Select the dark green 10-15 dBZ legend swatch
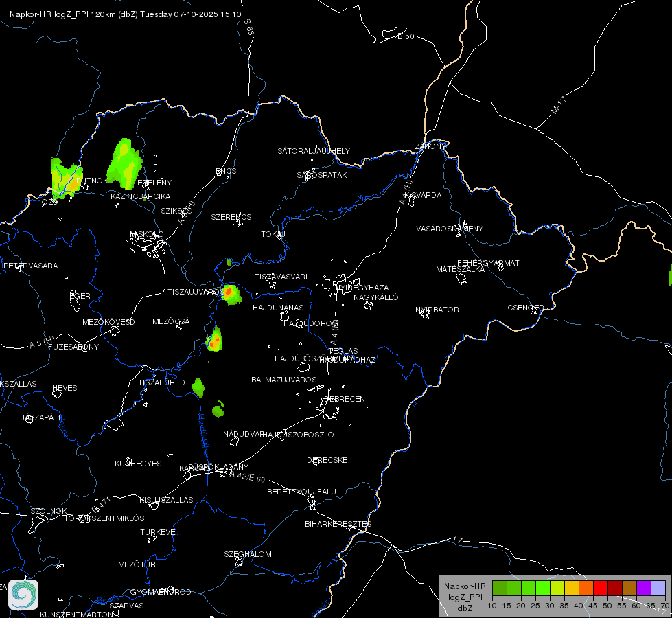This screenshot has height=618, width=672. click(x=500, y=588)
